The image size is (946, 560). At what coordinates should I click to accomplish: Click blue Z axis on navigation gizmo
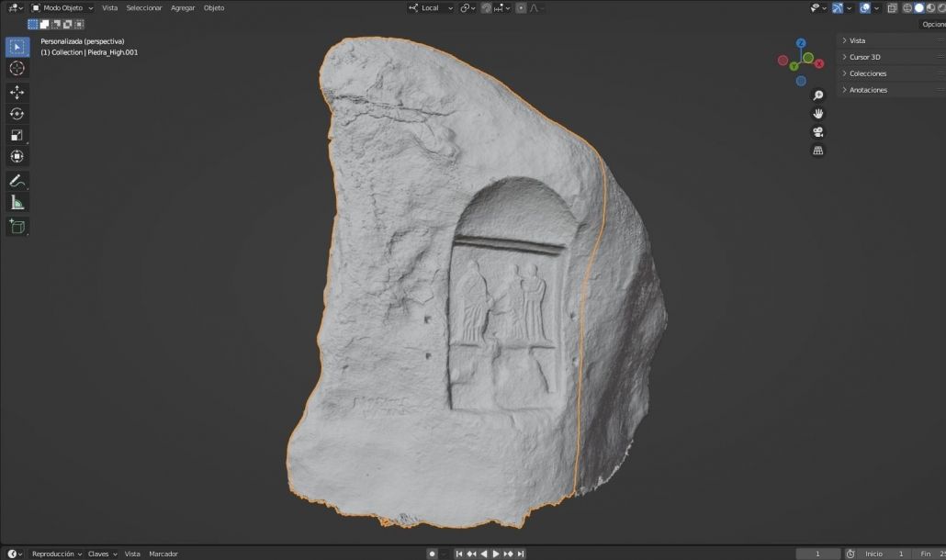coord(801,43)
